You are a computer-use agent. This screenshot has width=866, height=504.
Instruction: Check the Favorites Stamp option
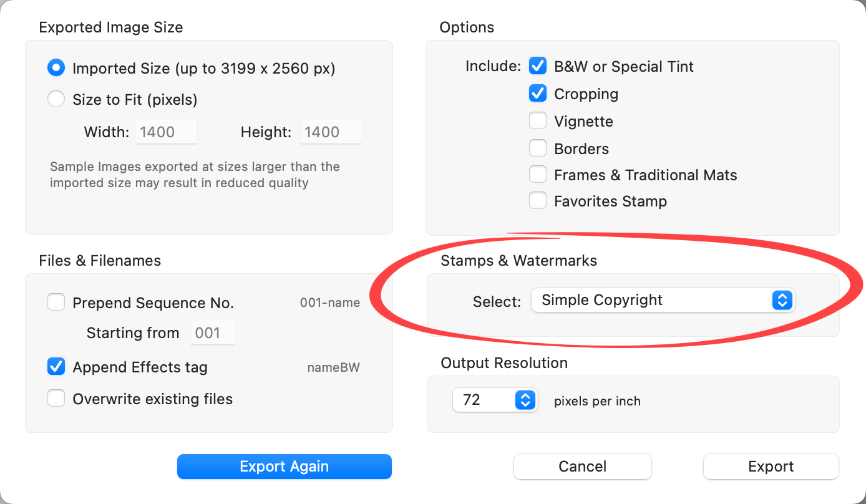[x=538, y=201]
